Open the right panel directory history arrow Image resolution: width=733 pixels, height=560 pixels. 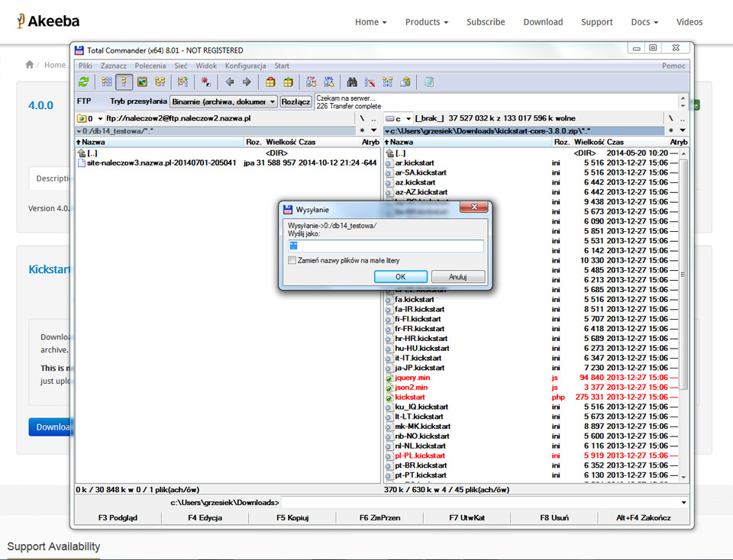[683, 130]
